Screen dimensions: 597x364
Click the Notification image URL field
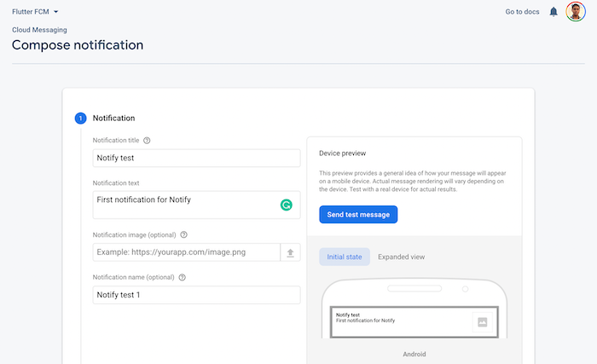coord(186,252)
